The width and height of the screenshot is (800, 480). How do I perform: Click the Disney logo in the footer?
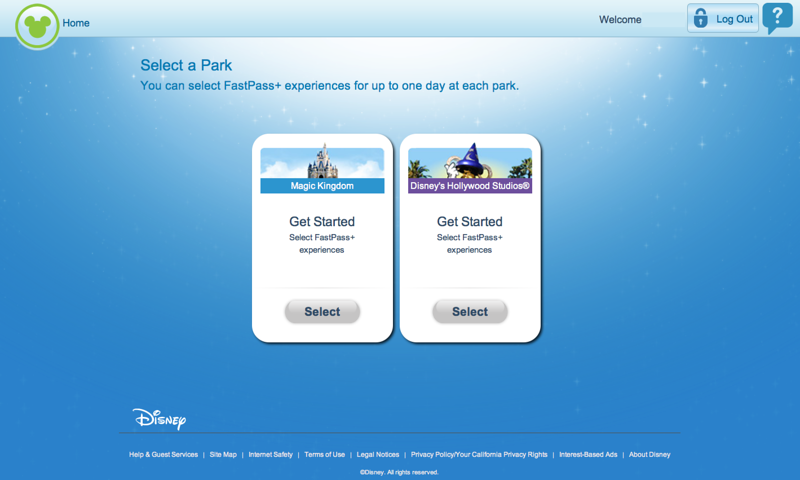click(x=159, y=418)
